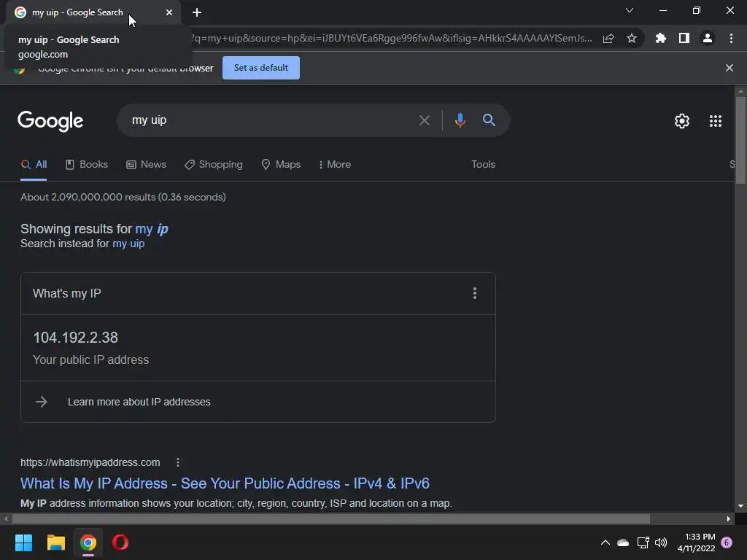Open the volume speaker tray icon
Image resolution: width=747 pixels, height=560 pixels.
(x=661, y=542)
